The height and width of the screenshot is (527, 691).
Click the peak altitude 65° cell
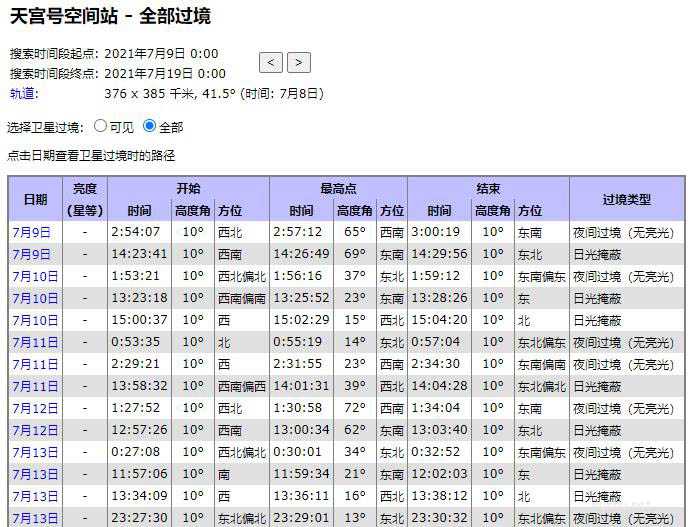[x=355, y=232]
